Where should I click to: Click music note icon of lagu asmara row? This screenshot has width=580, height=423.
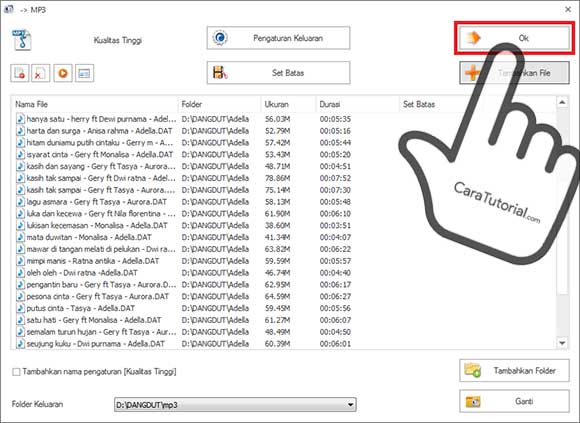coord(21,202)
